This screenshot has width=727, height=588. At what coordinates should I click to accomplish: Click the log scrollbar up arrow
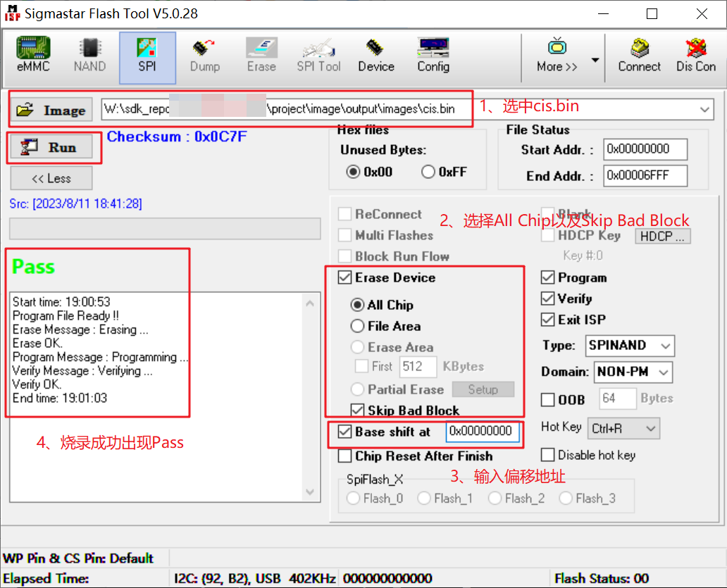310,304
